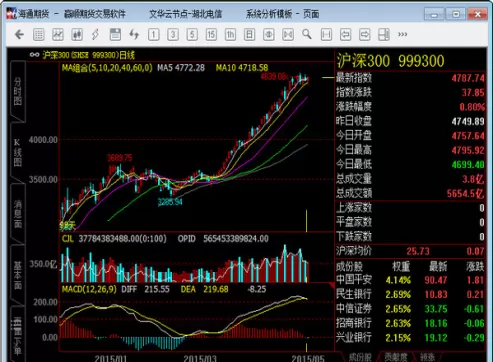Click the expand chart horizontally icon

[x=288, y=34]
